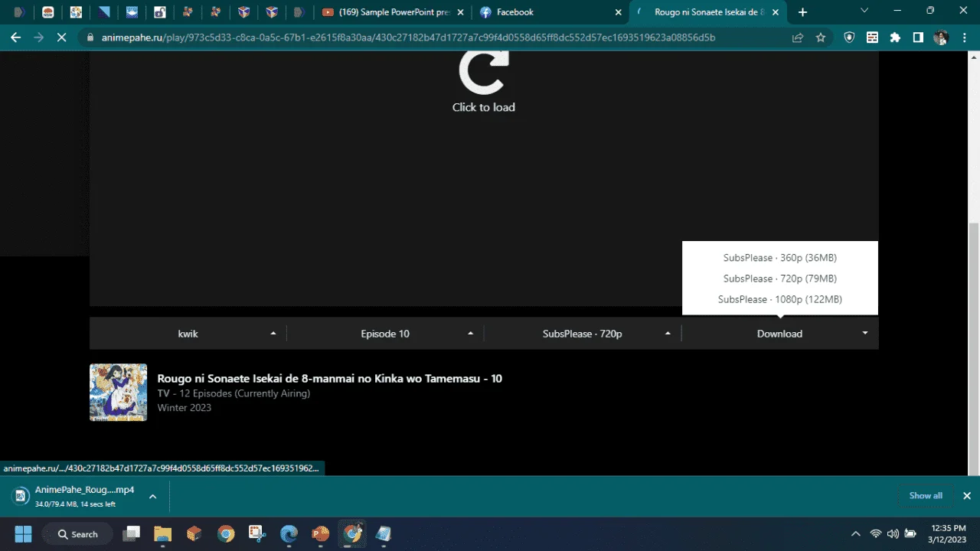Click the browser back arrow
Viewport: 980px width, 551px height.
tap(15, 37)
